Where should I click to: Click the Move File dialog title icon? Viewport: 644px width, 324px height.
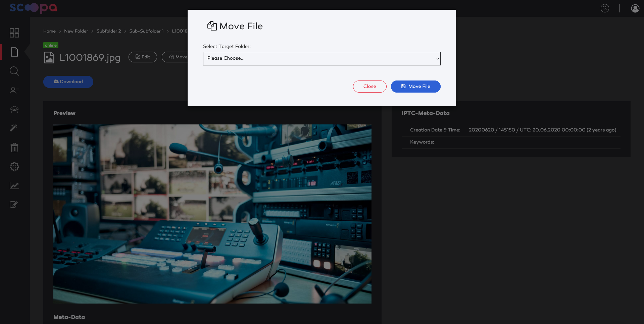212,26
